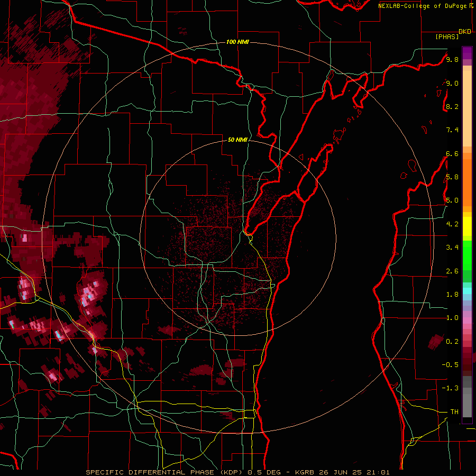Click the 1.0 scale value
Screen dimensions: 476x476
(x=452, y=318)
